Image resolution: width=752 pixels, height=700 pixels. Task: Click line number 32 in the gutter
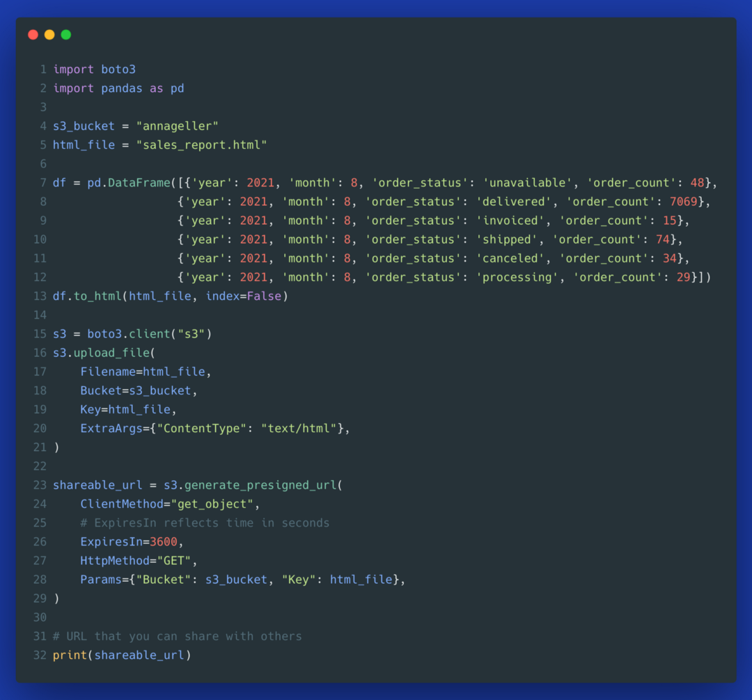click(40, 655)
